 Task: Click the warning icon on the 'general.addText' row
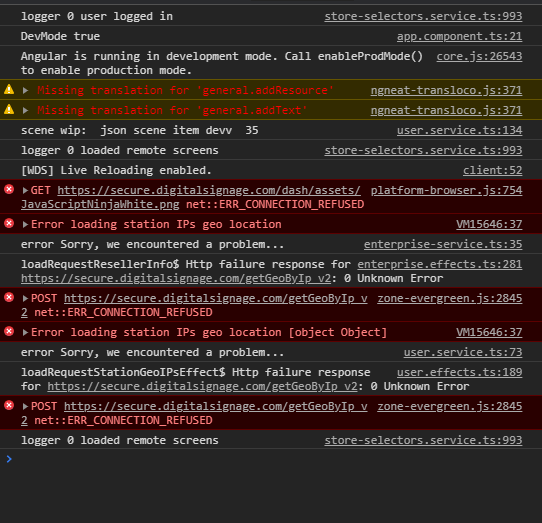[x=9, y=110]
